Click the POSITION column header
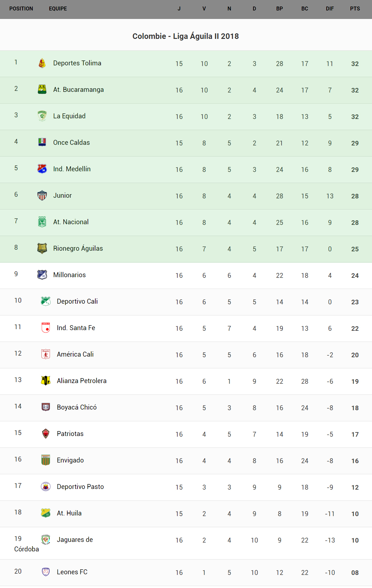The height and width of the screenshot is (588, 372). 21,9
